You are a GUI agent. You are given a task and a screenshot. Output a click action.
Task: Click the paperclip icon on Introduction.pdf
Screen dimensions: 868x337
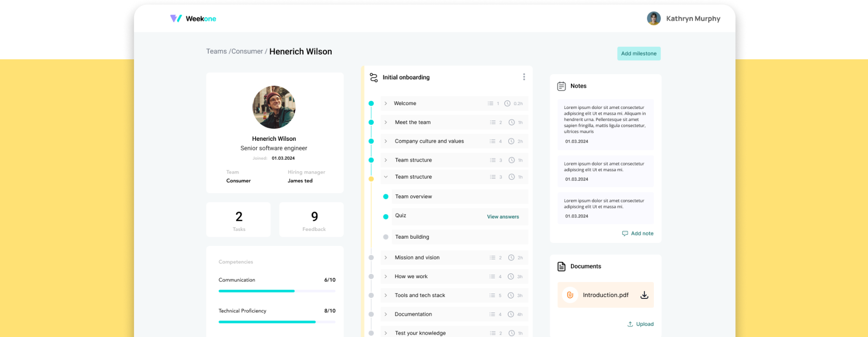point(570,295)
